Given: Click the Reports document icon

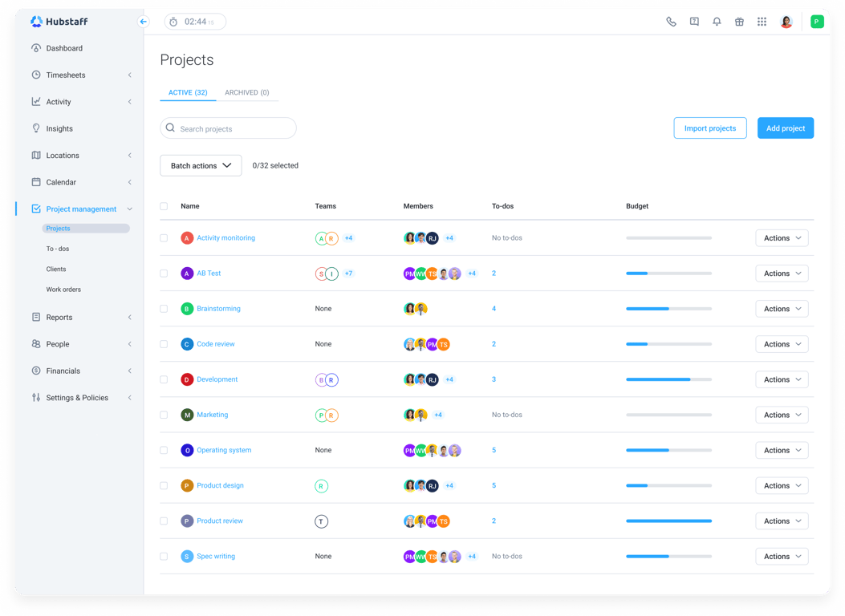Looking at the screenshot, I should coord(36,317).
